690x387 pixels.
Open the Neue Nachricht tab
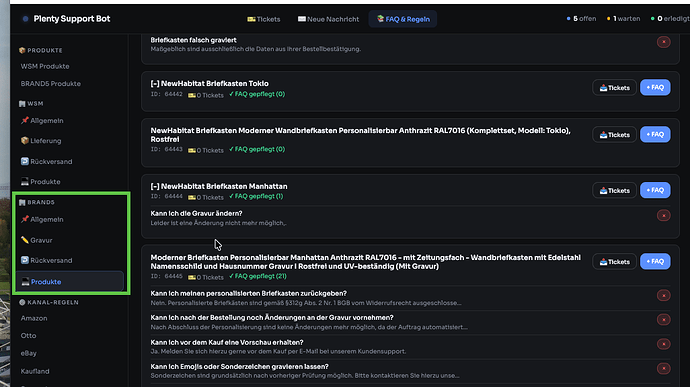tap(328, 19)
